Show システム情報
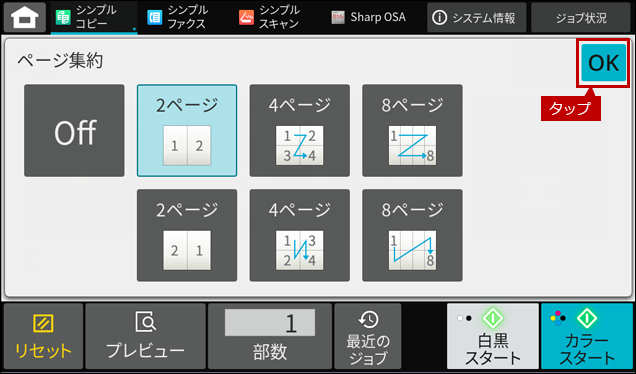This screenshot has height=374, width=636. [477, 17]
